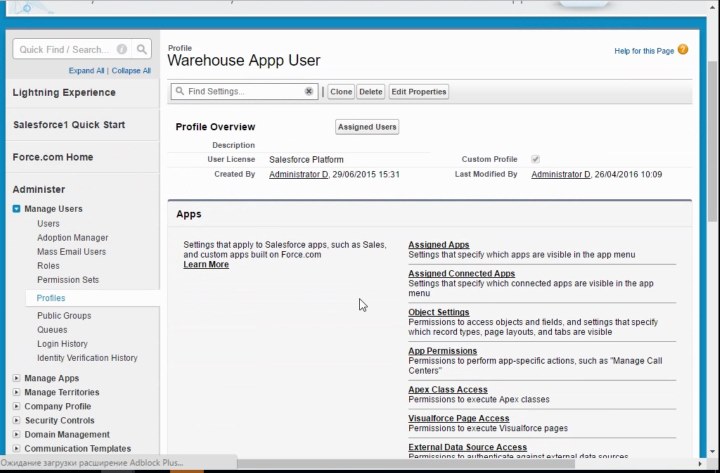The height and width of the screenshot is (473, 720).
Task: Clear the Find Settings field with X icon
Action: pos(309,91)
